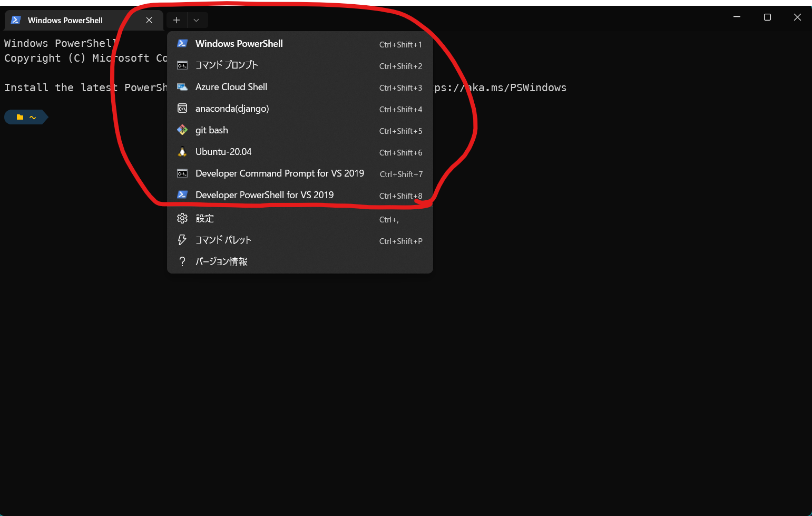Screen dimensions: 812x516
Task: Close the Terminal window
Action: (797, 17)
